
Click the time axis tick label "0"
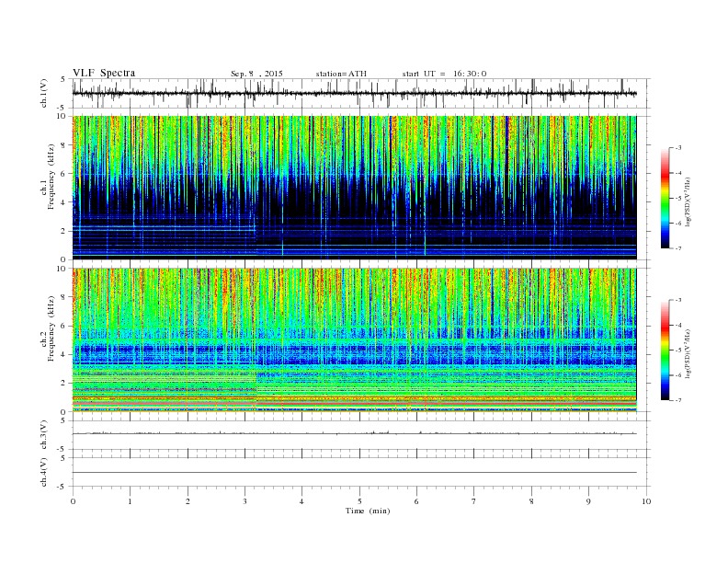pyautogui.click(x=73, y=501)
